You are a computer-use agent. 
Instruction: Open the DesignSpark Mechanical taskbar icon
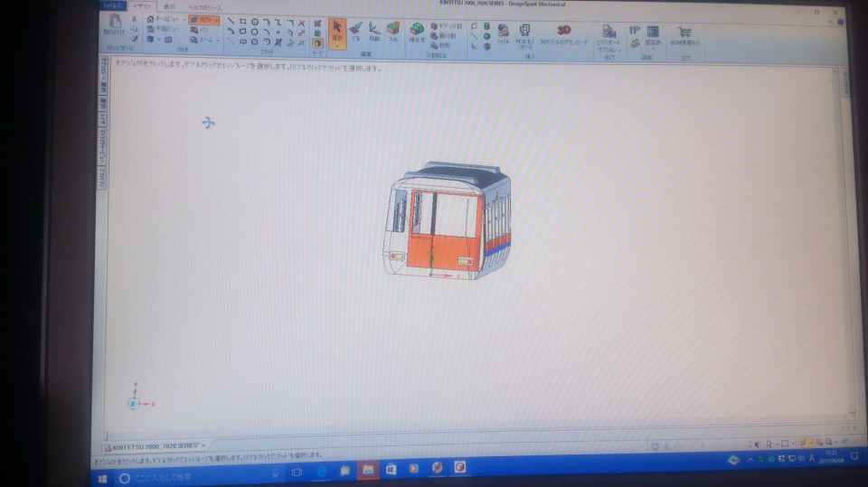coord(460,467)
